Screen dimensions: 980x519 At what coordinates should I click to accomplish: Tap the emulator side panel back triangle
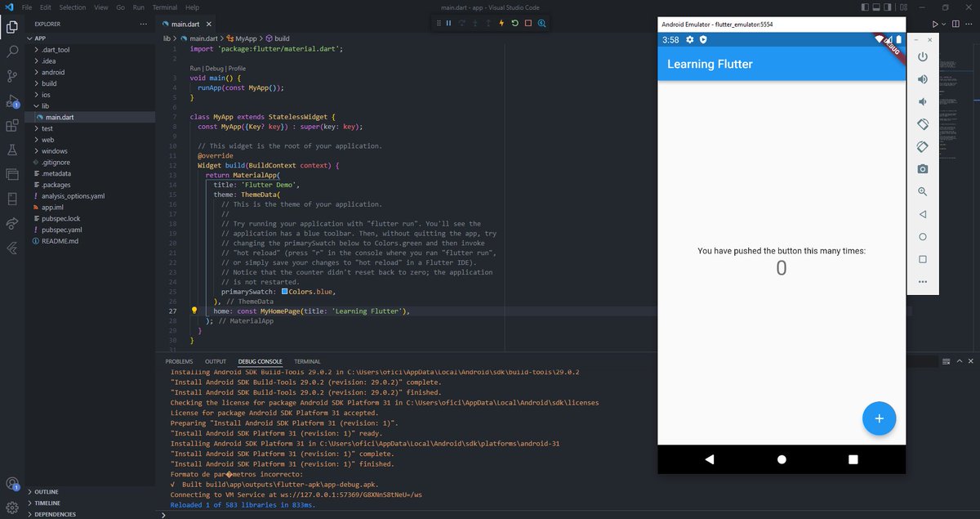click(x=923, y=214)
